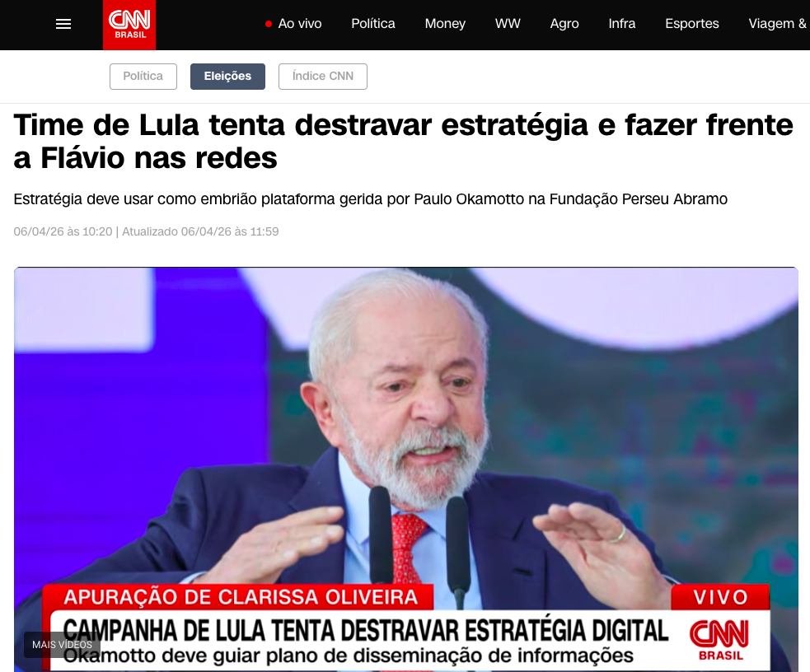Click the red live dot indicator
The width and height of the screenshot is (810, 672).
pos(268,24)
